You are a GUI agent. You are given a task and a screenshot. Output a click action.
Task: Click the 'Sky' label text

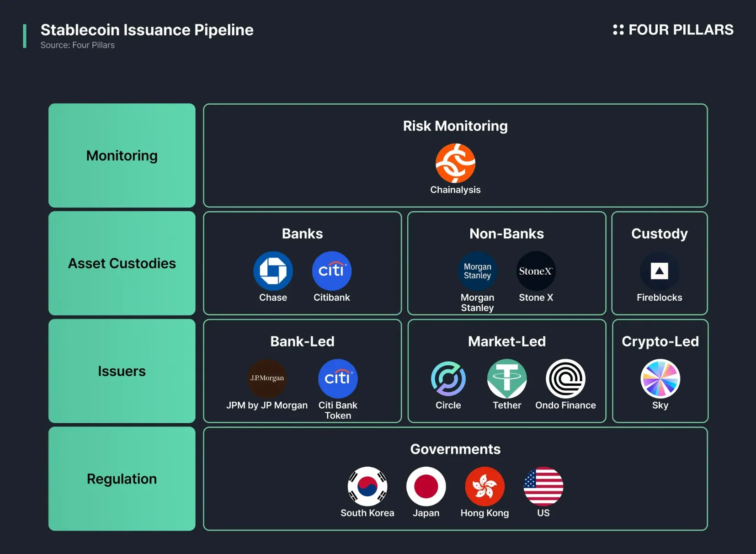pyautogui.click(x=660, y=405)
